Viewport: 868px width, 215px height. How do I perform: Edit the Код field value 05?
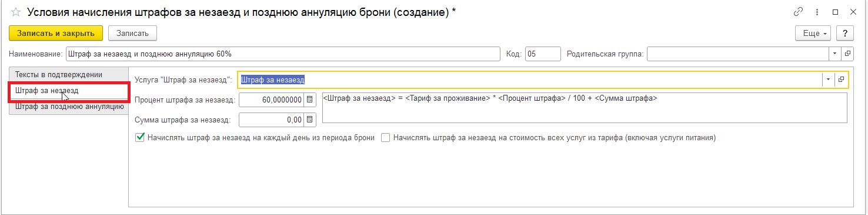point(543,54)
